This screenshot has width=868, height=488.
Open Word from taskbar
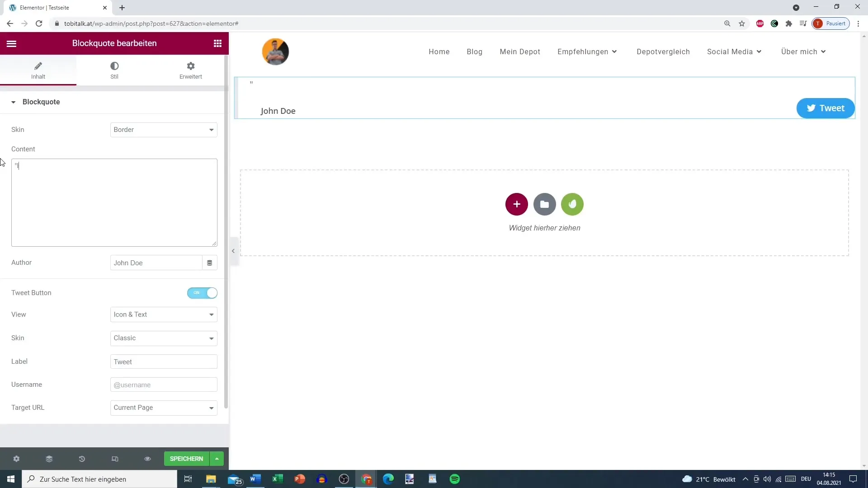click(255, 479)
